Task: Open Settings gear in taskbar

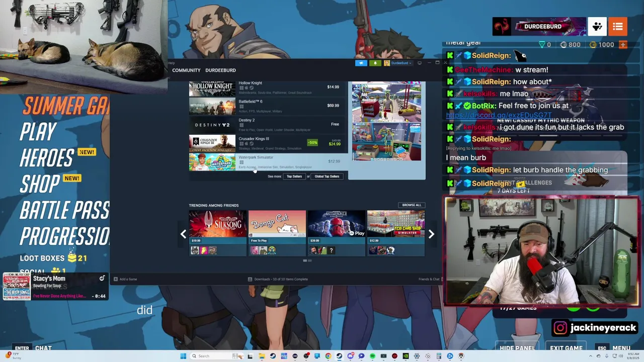Action: (417, 356)
